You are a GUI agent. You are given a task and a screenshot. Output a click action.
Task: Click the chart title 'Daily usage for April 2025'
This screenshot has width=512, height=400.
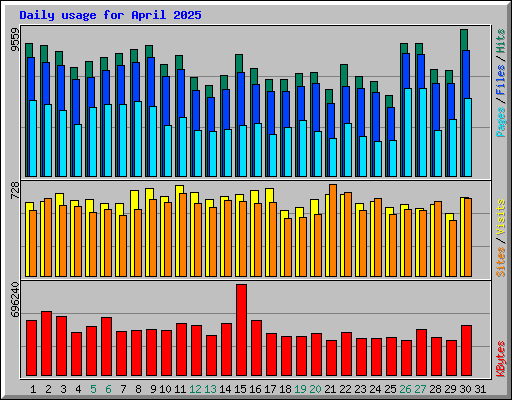(x=110, y=15)
